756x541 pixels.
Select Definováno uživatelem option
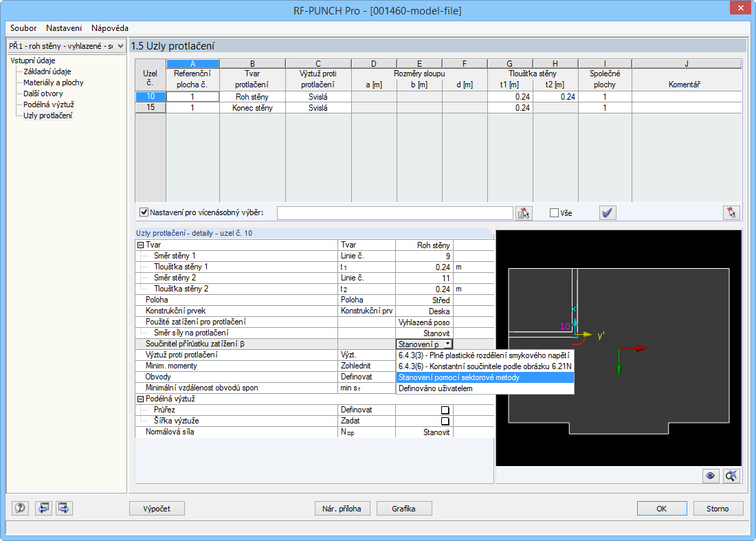[x=484, y=388]
